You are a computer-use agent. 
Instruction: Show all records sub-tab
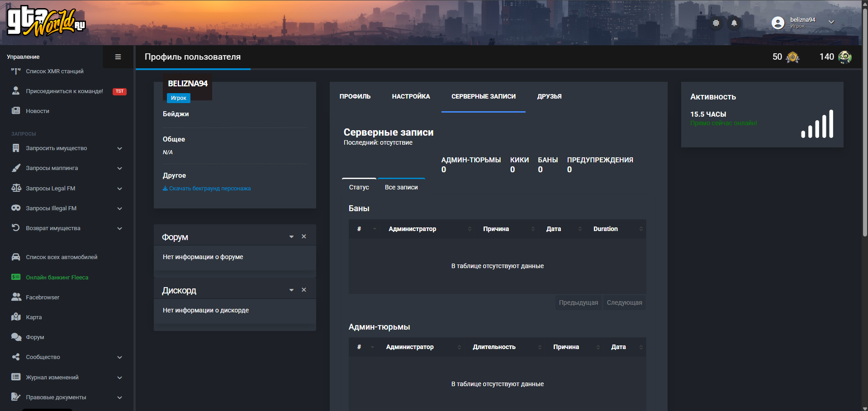[401, 187]
